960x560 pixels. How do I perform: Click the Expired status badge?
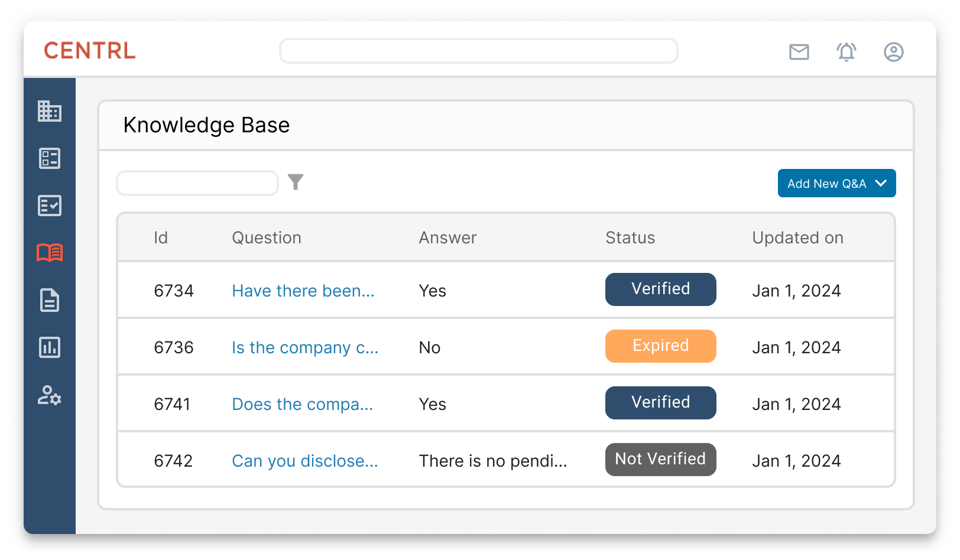pos(660,346)
